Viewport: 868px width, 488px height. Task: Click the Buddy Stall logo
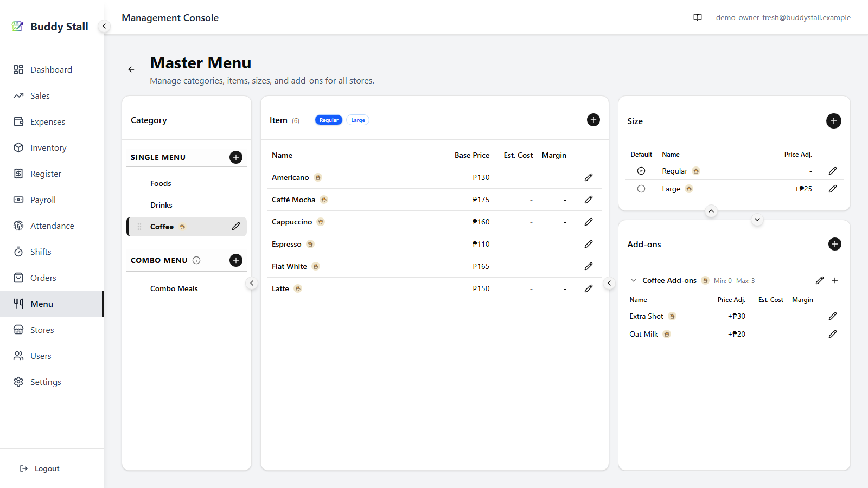tap(17, 26)
